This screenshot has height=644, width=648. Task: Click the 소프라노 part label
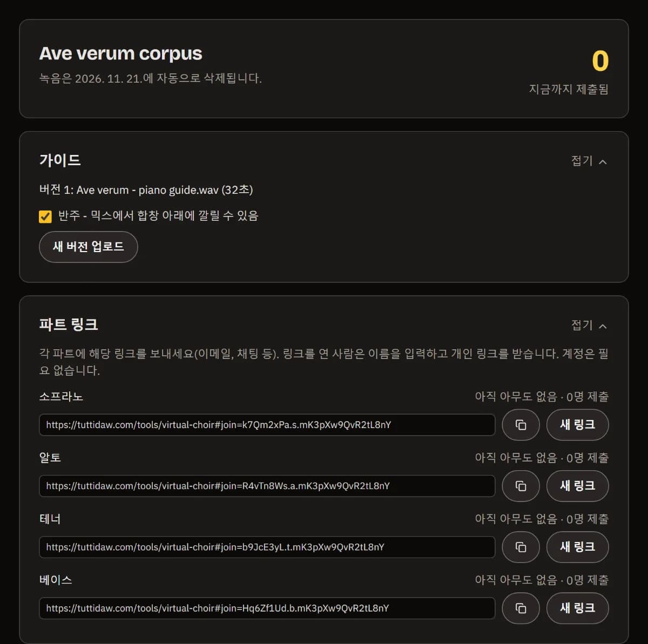tap(61, 397)
